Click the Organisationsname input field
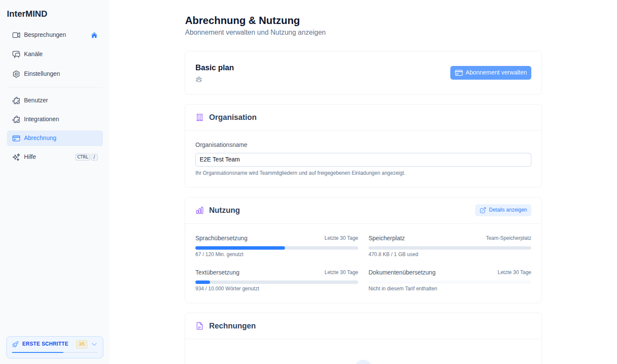The width and height of the screenshot is (617, 364). pyautogui.click(x=363, y=160)
